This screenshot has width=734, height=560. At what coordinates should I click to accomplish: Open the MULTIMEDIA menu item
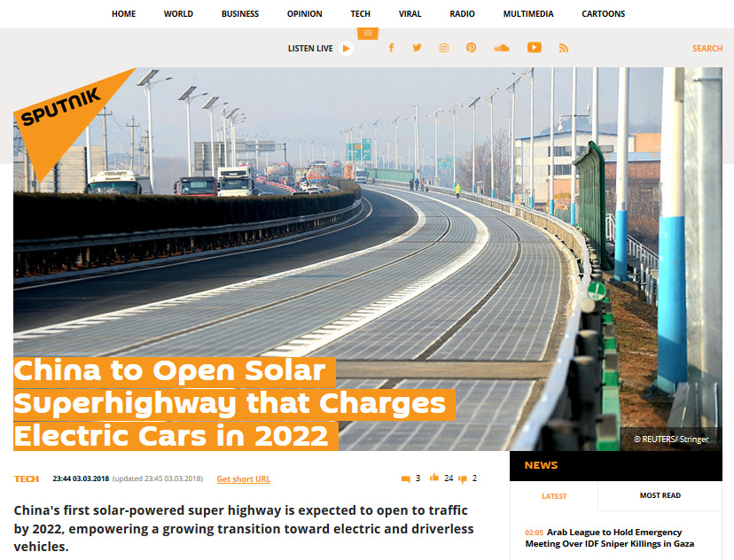pos(528,14)
